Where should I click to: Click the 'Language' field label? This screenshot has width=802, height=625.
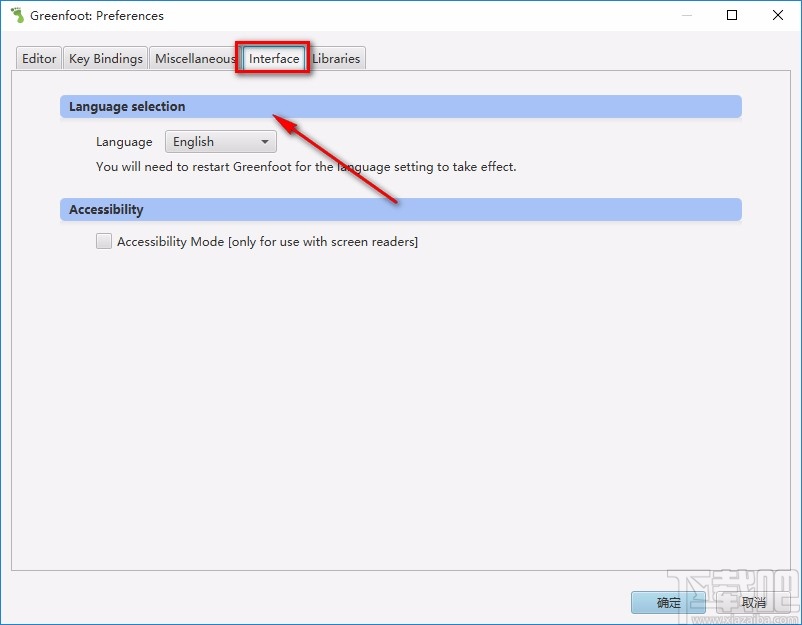[x=124, y=142]
